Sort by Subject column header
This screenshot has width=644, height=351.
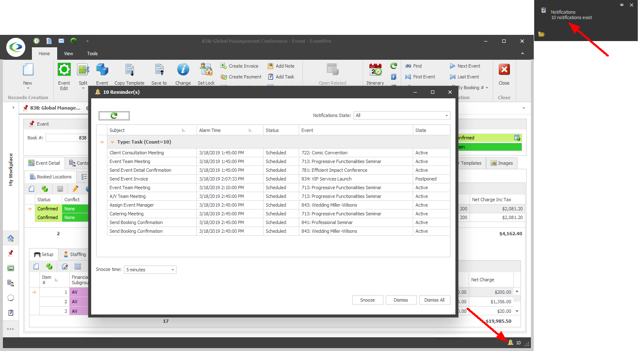click(151, 130)
